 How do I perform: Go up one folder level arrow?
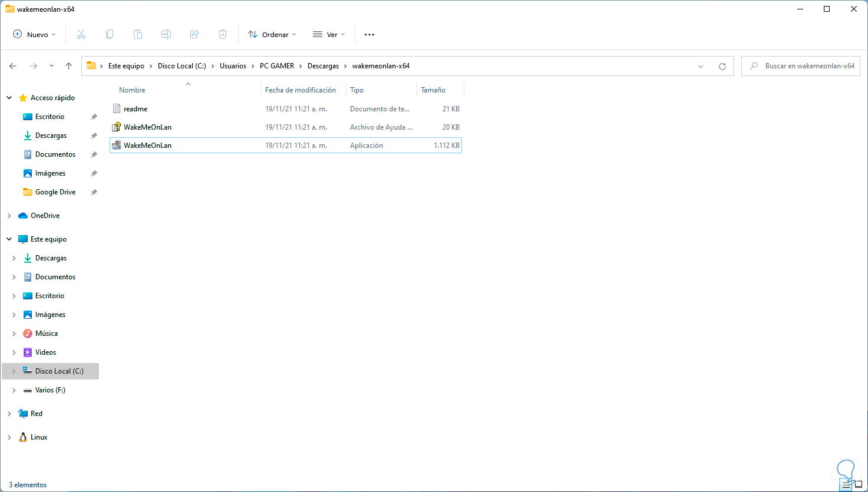69,66
